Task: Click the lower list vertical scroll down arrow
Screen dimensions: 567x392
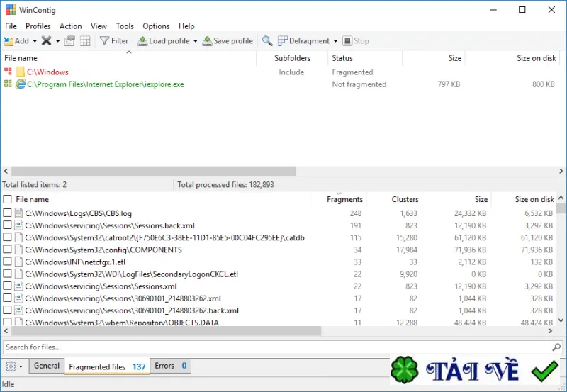Action: (x=561, y=320)
